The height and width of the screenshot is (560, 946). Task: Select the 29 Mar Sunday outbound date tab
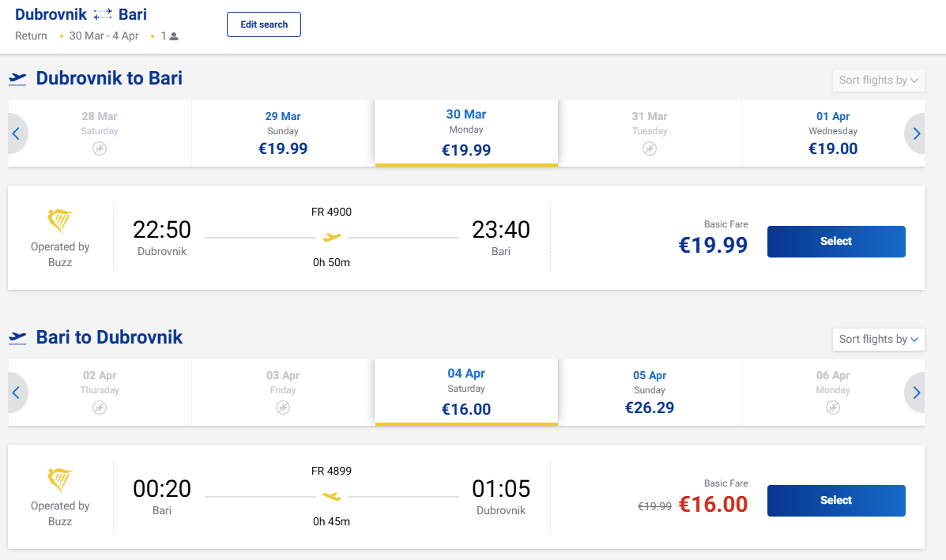[x=283, y=133]
